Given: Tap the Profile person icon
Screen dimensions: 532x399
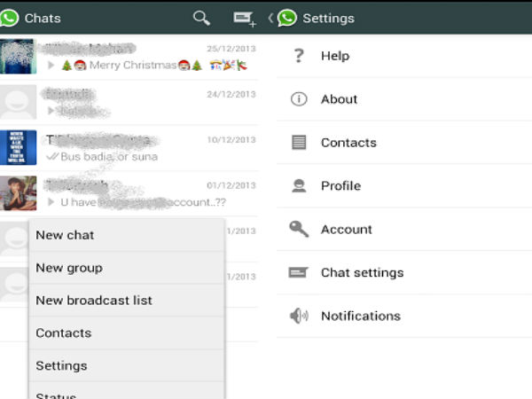Looking at the screenshot, I should coord(299,186).
